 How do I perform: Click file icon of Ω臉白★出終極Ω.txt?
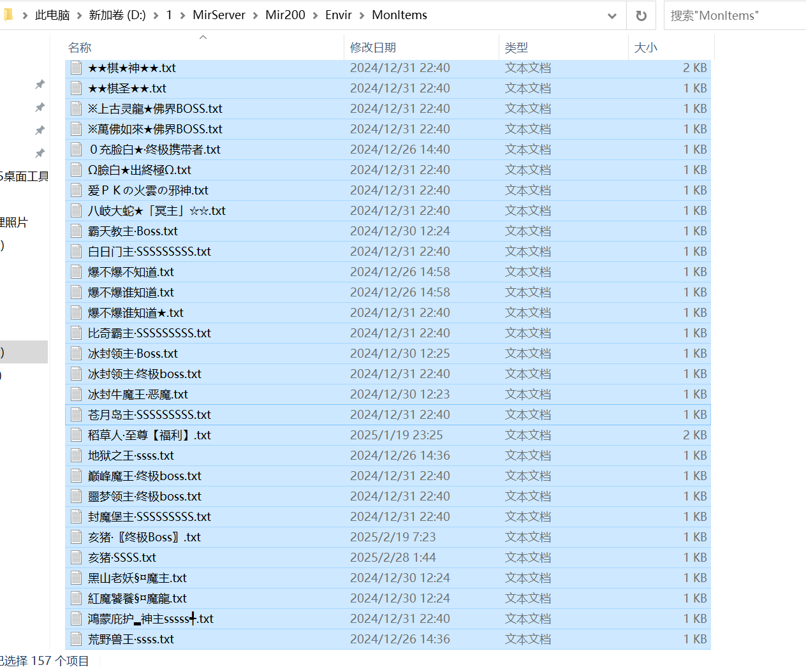pos(77,170)
